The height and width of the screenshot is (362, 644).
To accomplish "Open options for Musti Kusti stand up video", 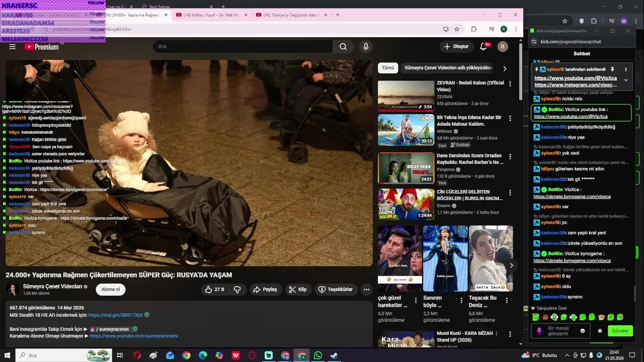I will click(510, 335).
